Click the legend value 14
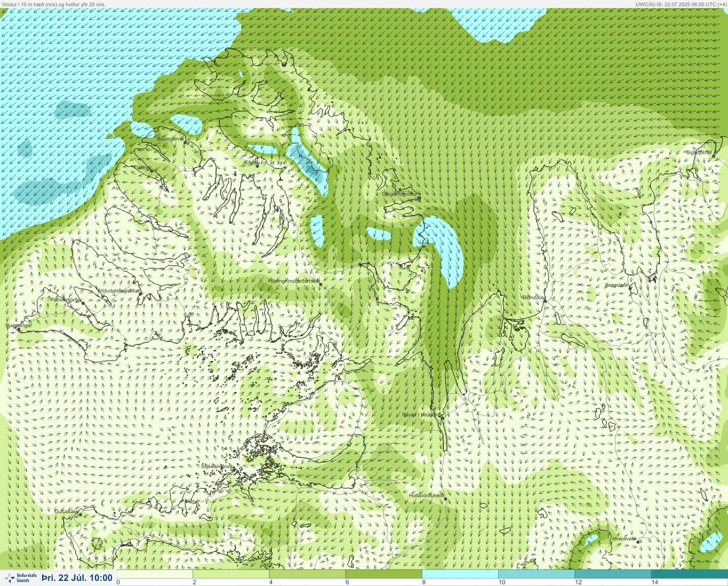728x586 pixels. point(655,582)
